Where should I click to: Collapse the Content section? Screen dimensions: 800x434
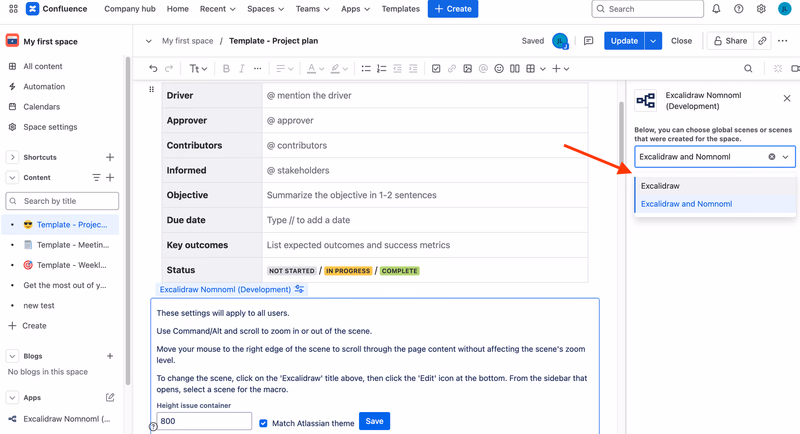(x=12, y=177)
